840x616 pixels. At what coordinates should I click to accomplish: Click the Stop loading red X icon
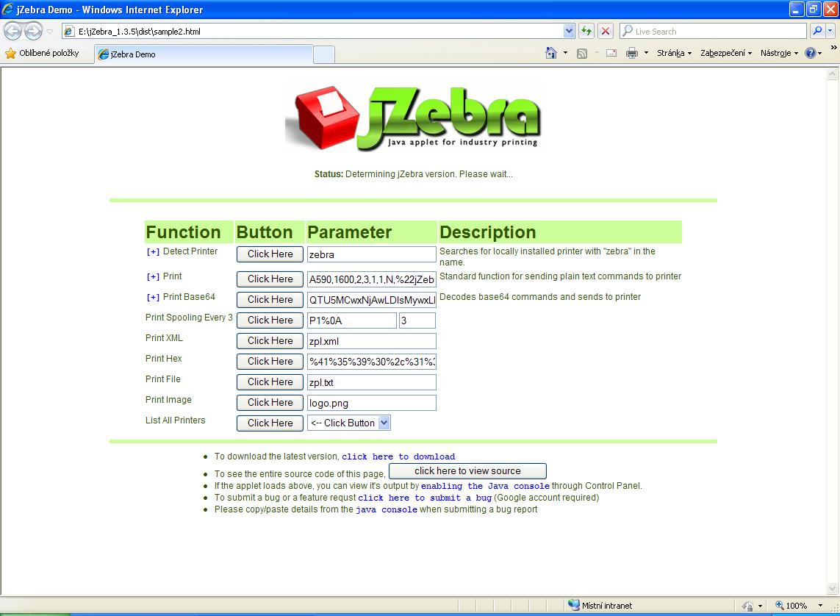pyautogui.click(x=606, y=31)
